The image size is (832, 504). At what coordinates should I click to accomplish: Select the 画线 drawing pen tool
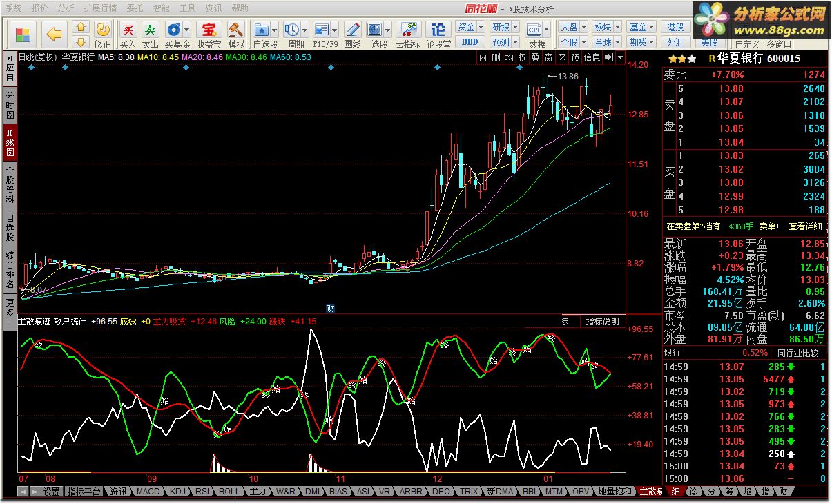352,29
